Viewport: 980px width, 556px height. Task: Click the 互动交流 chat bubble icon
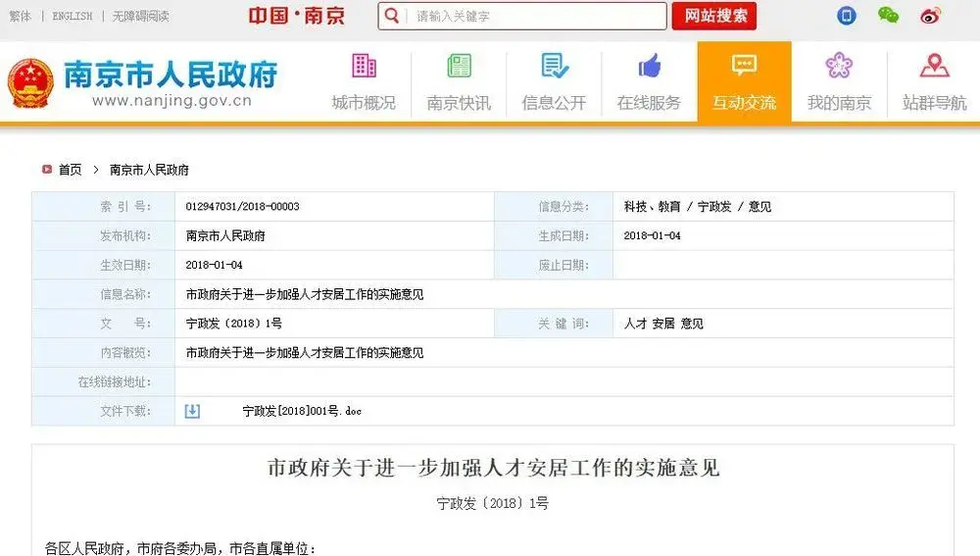[x=745, y=65]
